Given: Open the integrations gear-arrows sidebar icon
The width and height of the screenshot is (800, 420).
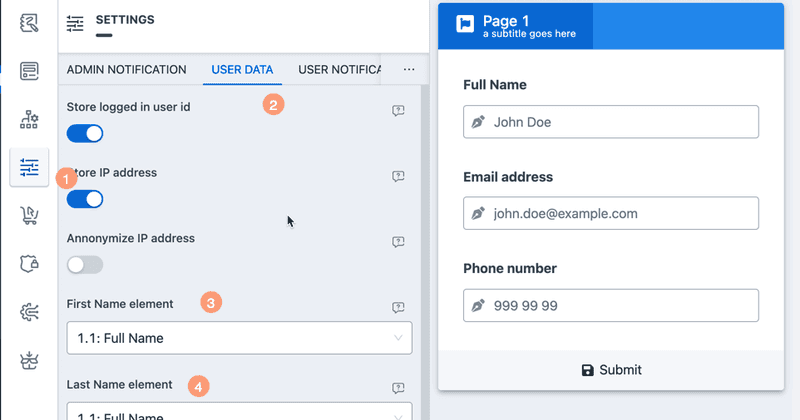Looking at the screenshot, I should click(29, 312).
